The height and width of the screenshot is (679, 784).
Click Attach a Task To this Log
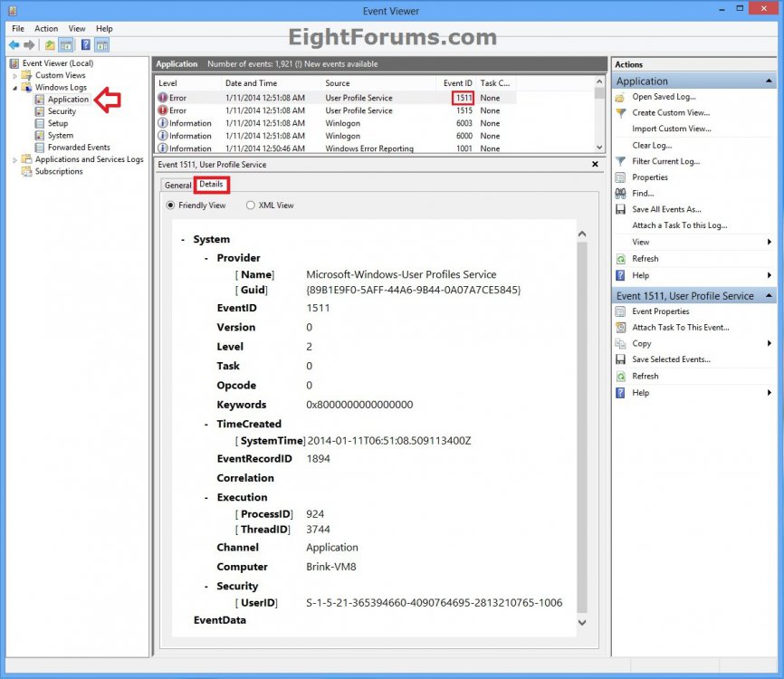680,225
